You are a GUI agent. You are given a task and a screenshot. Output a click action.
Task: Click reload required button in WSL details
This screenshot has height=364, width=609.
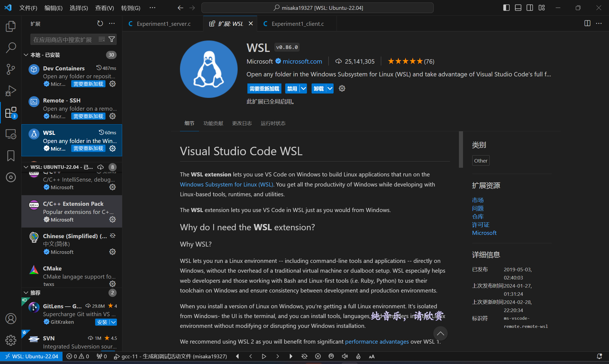coord(264,89)
